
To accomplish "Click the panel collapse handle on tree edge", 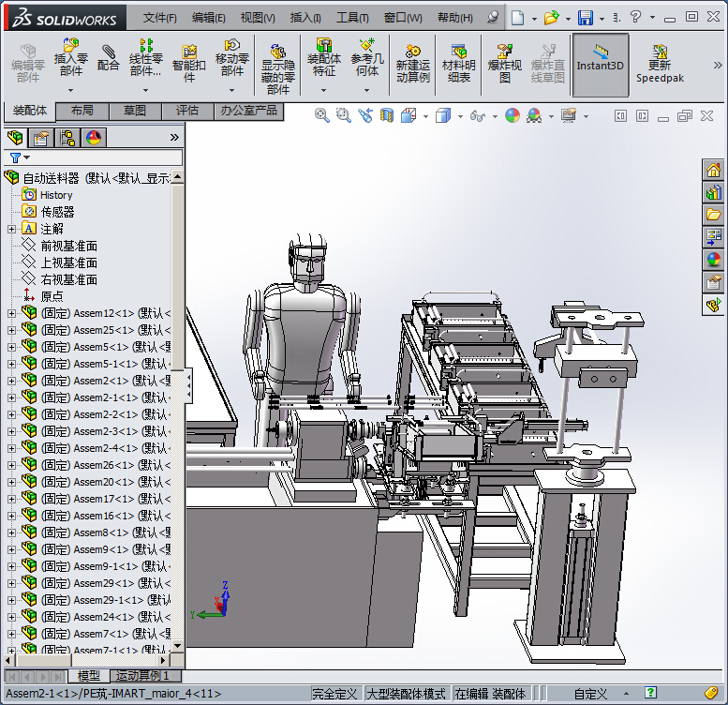I will pyautogui.click(x=188, y=386).
